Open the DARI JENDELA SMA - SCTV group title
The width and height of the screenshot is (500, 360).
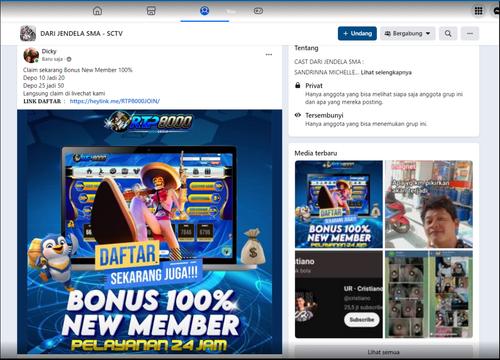click(x=81, y=33)
